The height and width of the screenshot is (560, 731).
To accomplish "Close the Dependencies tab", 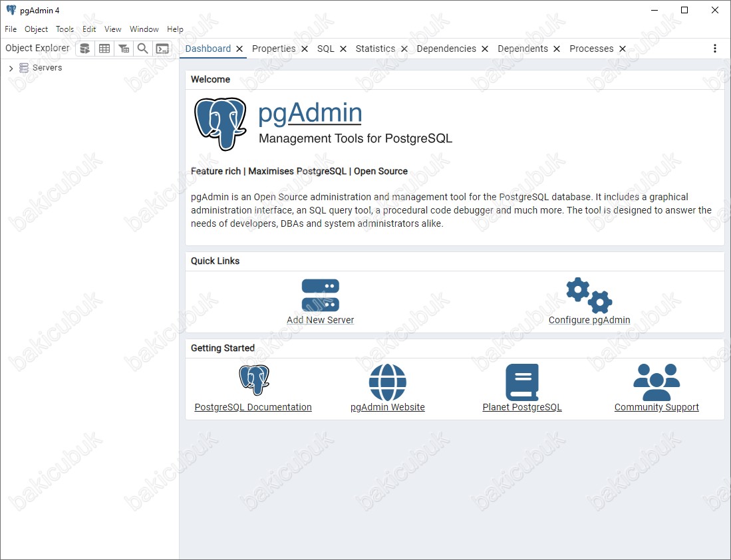I will coord(485,49).
